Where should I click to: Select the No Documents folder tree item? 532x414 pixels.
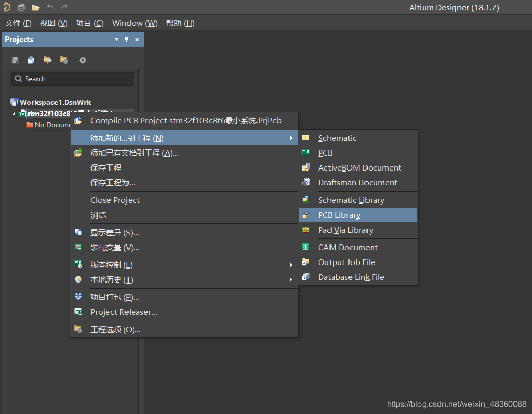48,125
